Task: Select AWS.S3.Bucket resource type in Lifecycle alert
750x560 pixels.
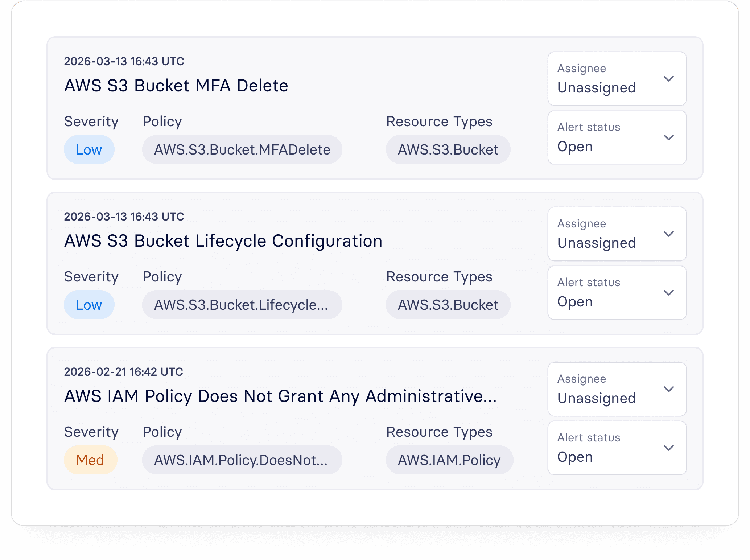Action: coord(448,305)
